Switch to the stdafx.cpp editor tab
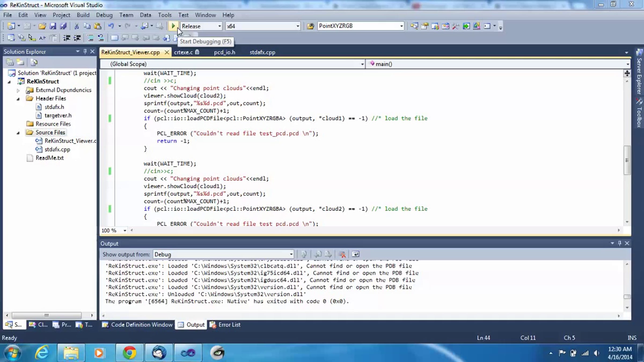The height and width of the screenshot is (362, 644). (x=262, y=52)
